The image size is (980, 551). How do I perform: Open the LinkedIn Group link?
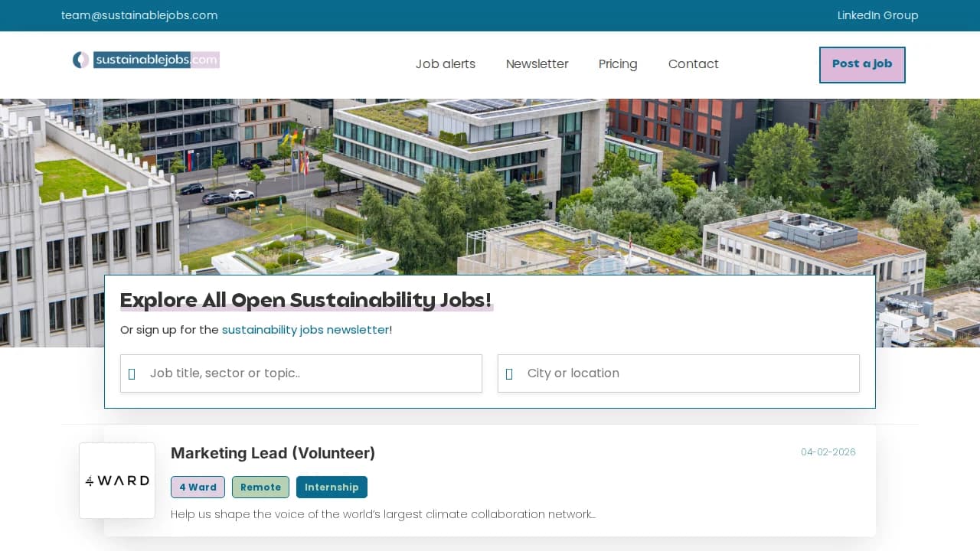tap(877, 15)
